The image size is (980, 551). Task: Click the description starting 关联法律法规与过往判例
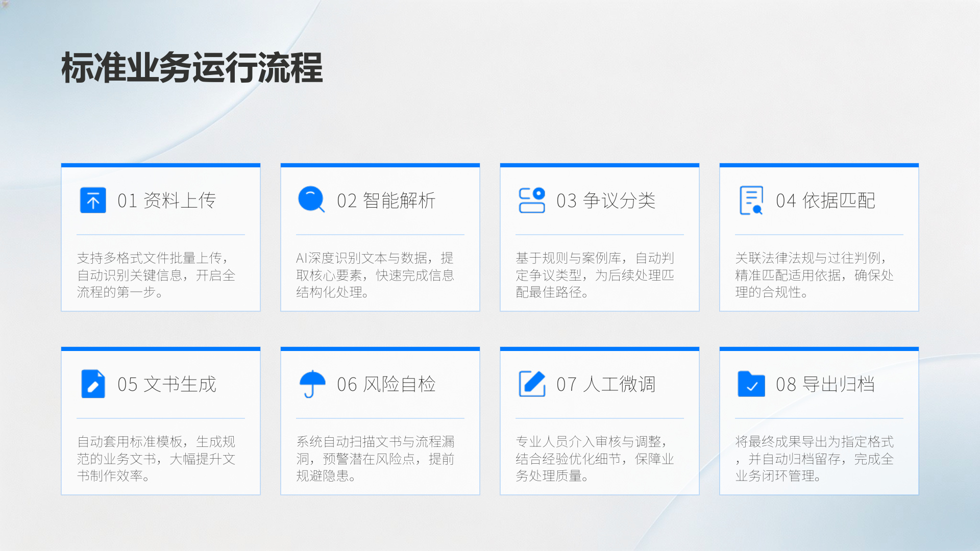coord(814,275)
